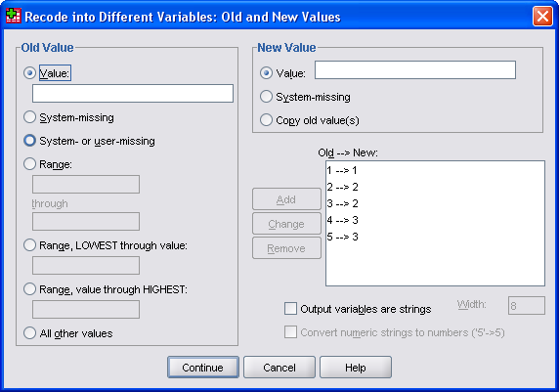Click the Add button

[286, 199]
